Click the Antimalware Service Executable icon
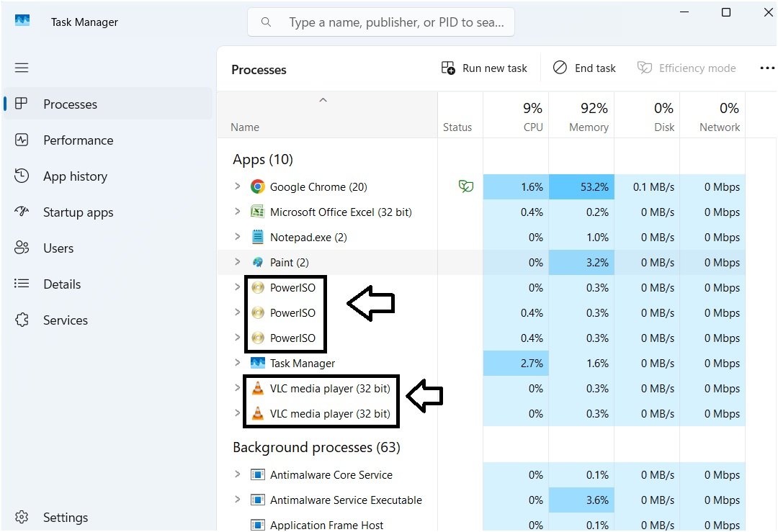This screenshot has width=778, height=532. coord(257,500)
